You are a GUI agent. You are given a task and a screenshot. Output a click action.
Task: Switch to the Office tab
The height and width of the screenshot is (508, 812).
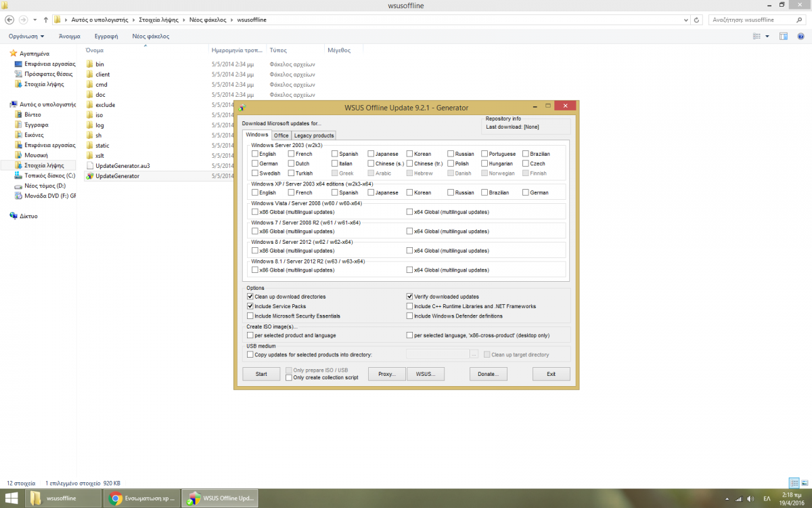pyautogui.click(x=281, y=135)
